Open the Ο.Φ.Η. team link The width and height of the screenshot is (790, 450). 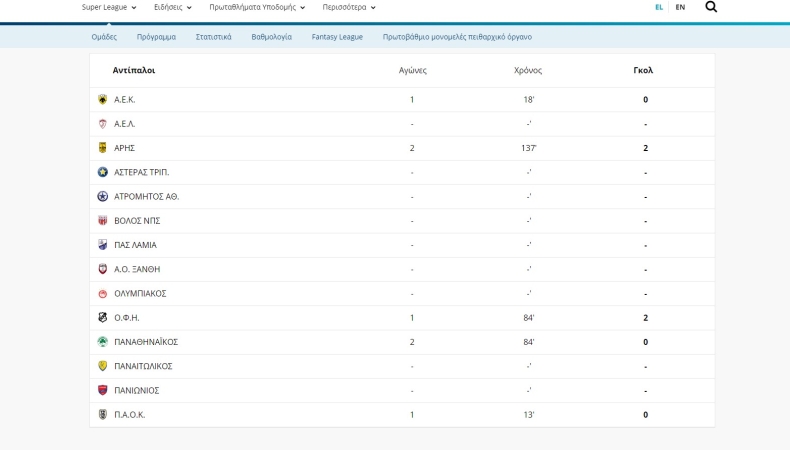tap(126, 317)
